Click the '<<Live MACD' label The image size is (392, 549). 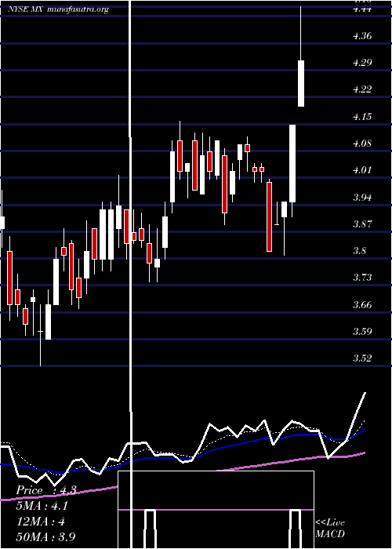[x=330, y=528]
